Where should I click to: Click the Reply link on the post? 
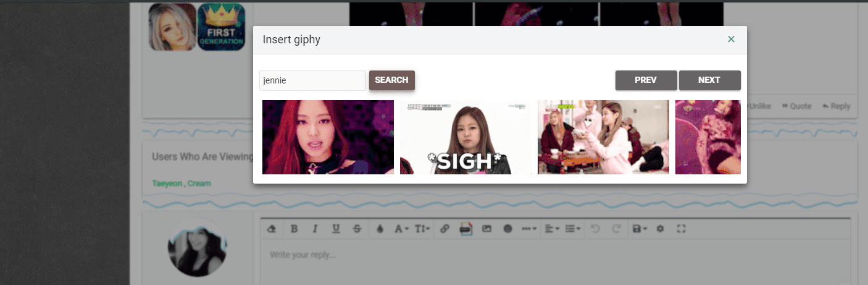836,106
